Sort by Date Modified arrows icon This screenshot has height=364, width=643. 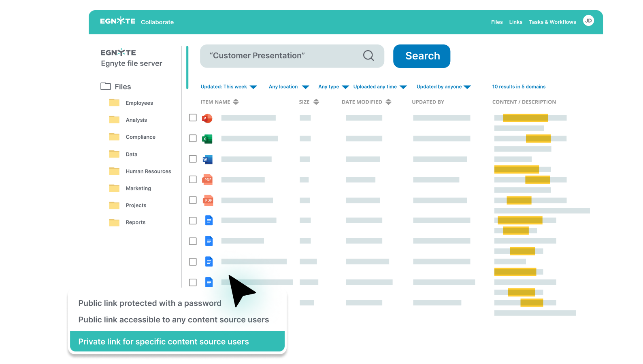tap(388, 102)
